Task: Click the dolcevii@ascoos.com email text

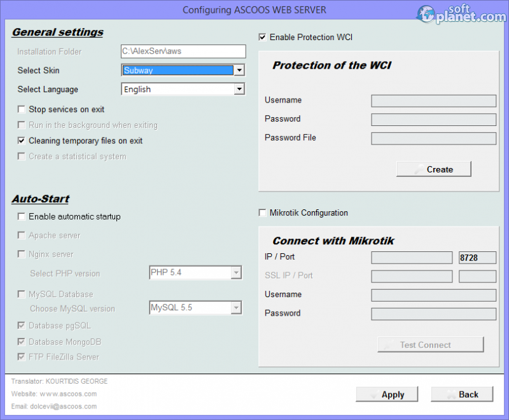Action: pos(63,407)
